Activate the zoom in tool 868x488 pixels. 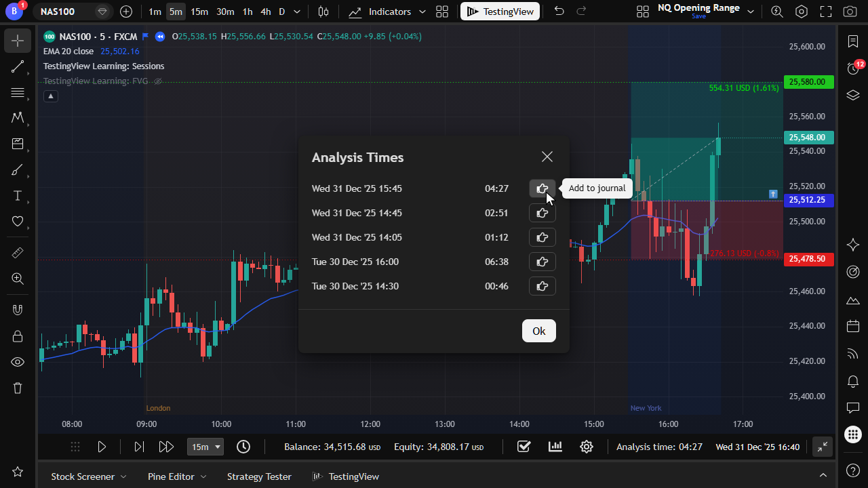[x=18, y=279]
